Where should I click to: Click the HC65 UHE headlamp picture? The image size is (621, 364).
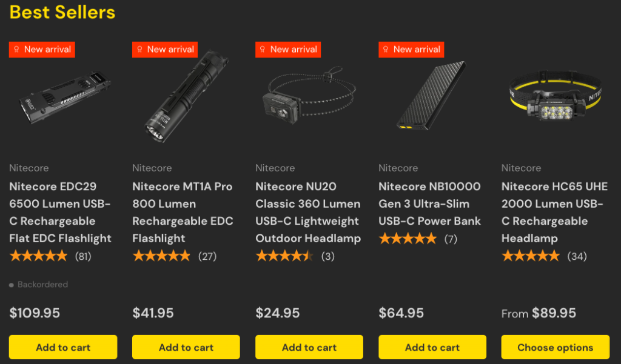pos(555,97)
